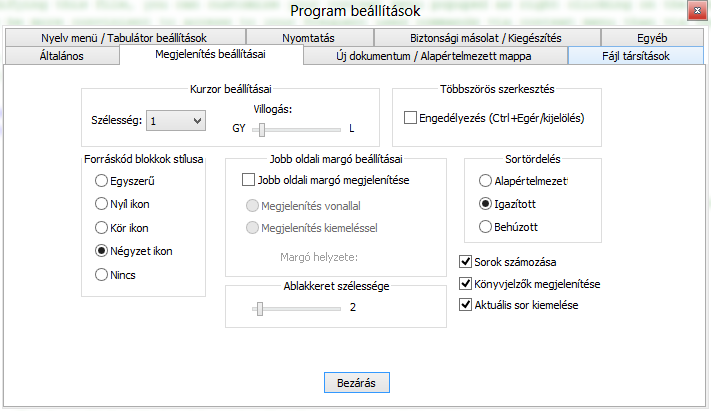Select the Egyszerű folding style
Image resolution: width=711 pixels, height=411 pixels.
[x=100, y=181]
